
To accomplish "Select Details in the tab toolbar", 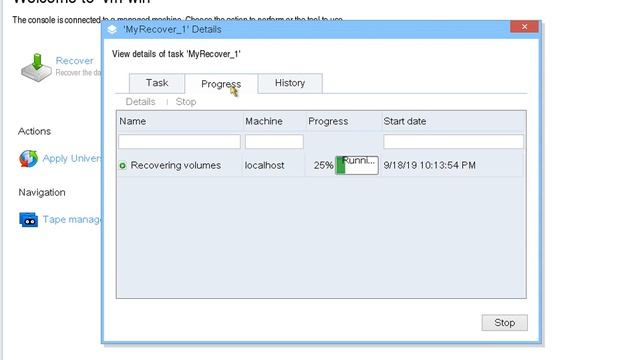I will pos(140,102).
